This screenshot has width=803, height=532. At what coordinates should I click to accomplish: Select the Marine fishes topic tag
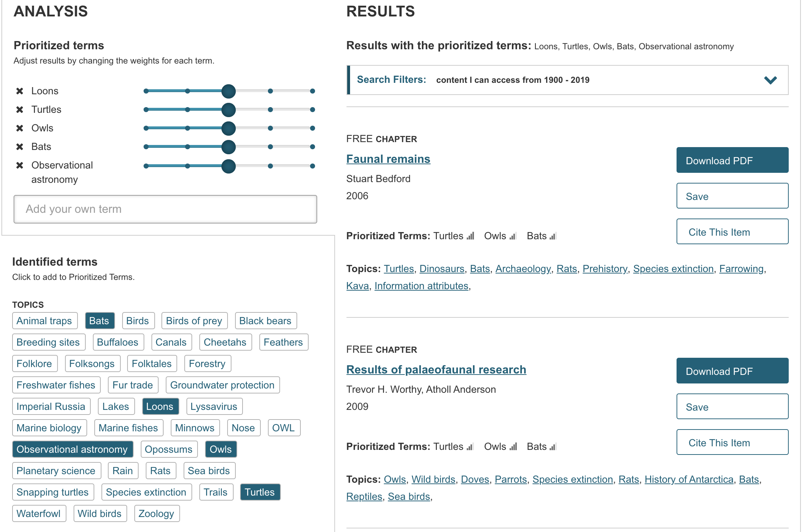(129, 428)
